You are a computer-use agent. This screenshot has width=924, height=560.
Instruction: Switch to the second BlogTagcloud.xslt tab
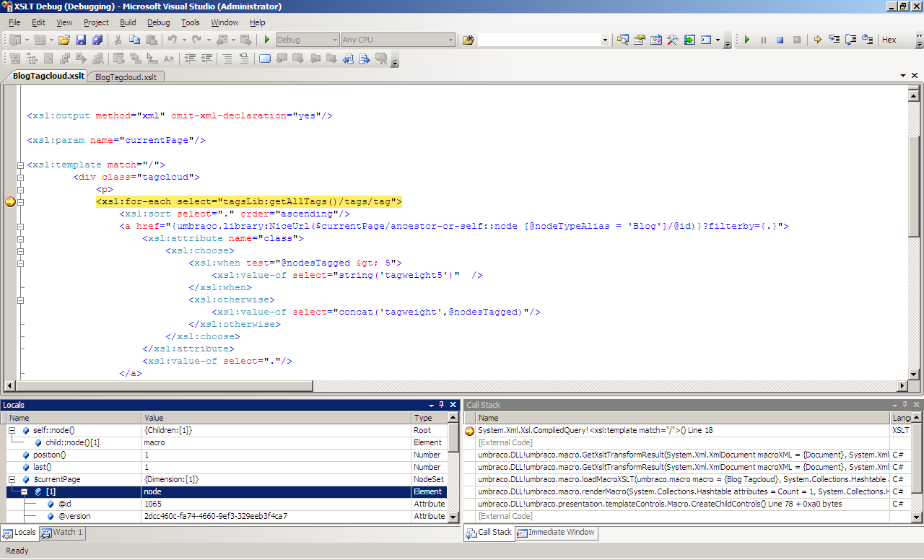click(x=126, y=76)
